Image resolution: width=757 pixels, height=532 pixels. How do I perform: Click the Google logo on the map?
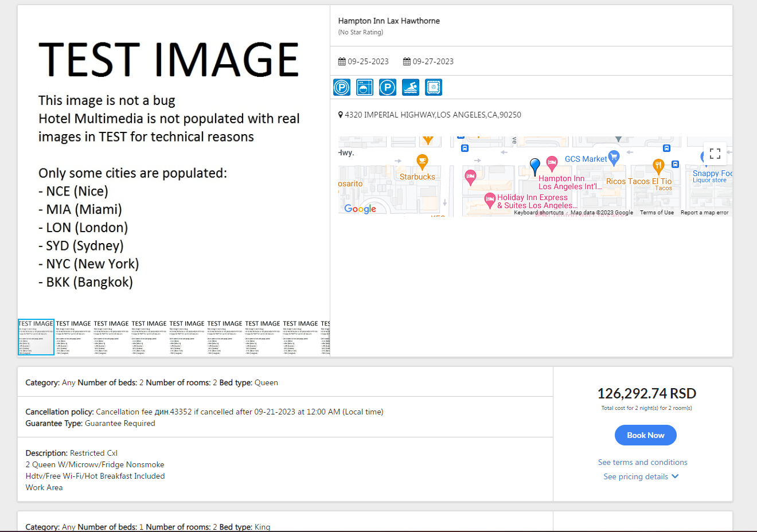click(360, 209)
